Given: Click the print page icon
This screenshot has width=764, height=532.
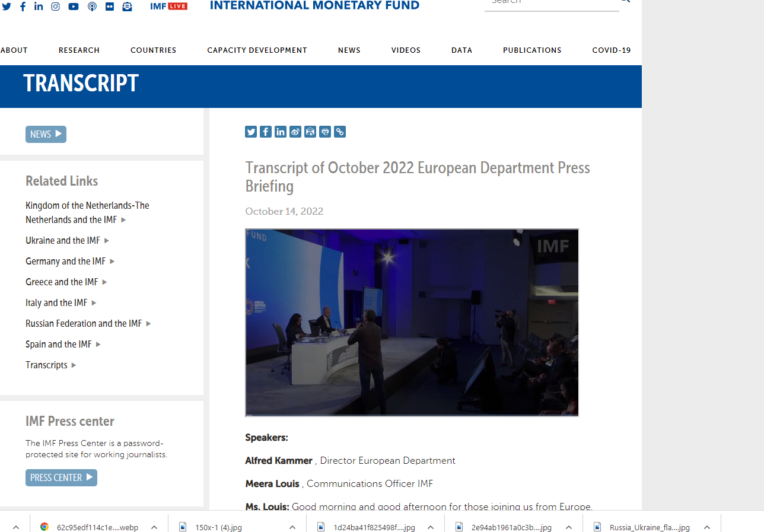Looking at the screenshot, I should [x=325, y=132].
